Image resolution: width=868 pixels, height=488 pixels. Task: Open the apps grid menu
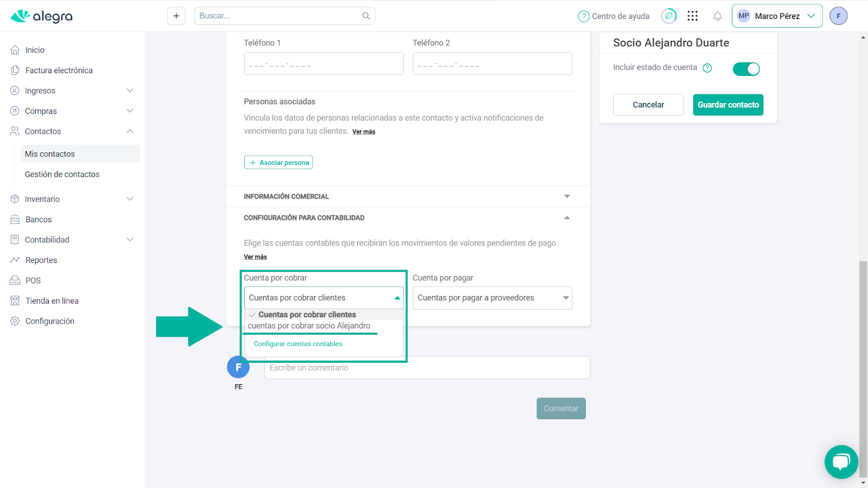[x=692, y=16]
